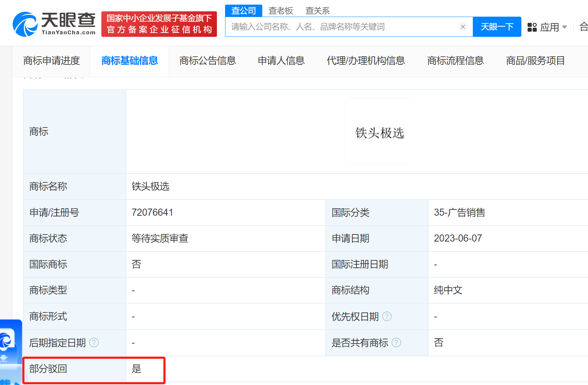Open the 商标申请进度 tab

[x=51, y=61]
